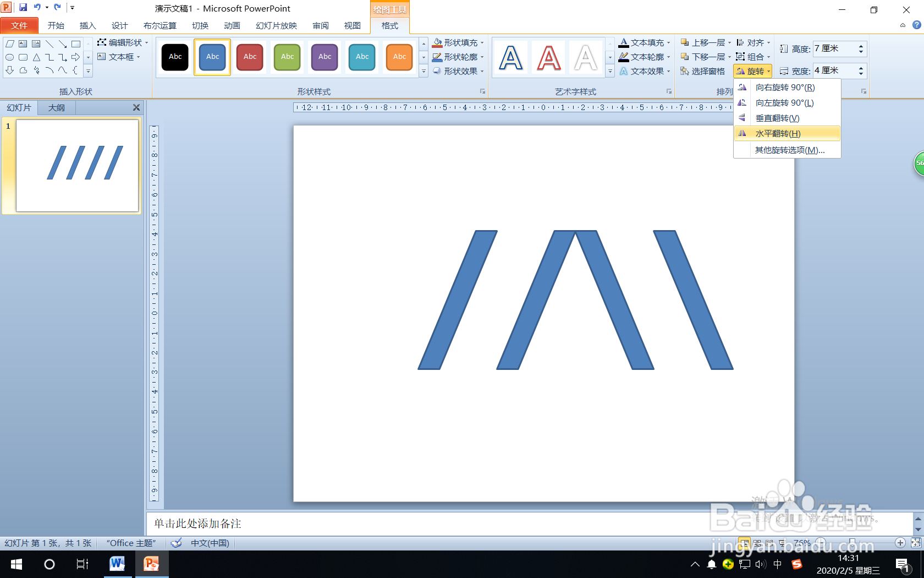Select the elbow connector shape tool
The image size is (924, 578).
[x=50, y=57]
